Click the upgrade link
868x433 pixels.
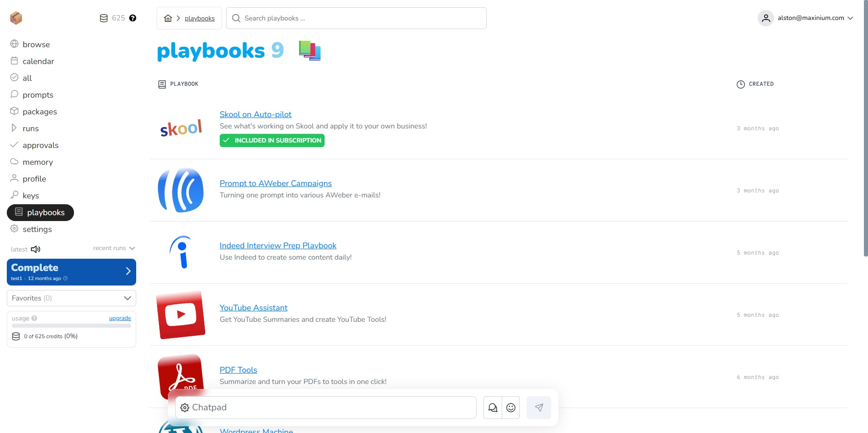120,318
